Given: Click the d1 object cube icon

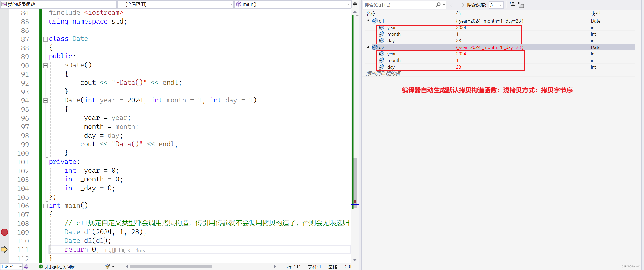Looking at the screenshot, I should tap(375, 21).
